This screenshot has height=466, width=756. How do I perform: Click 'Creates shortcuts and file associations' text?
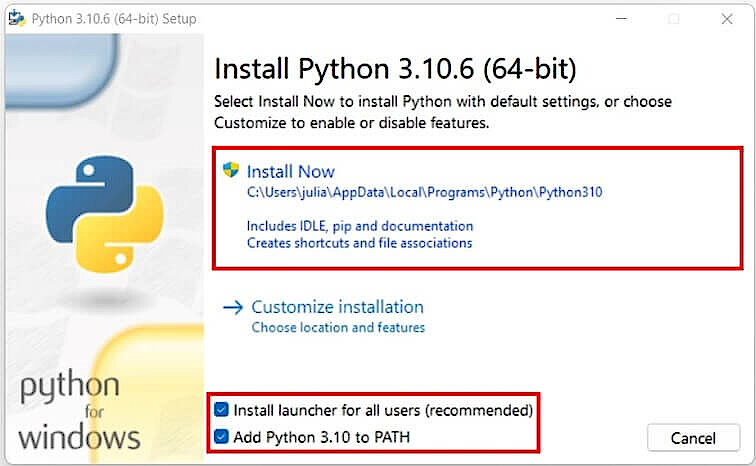(359, 243)
